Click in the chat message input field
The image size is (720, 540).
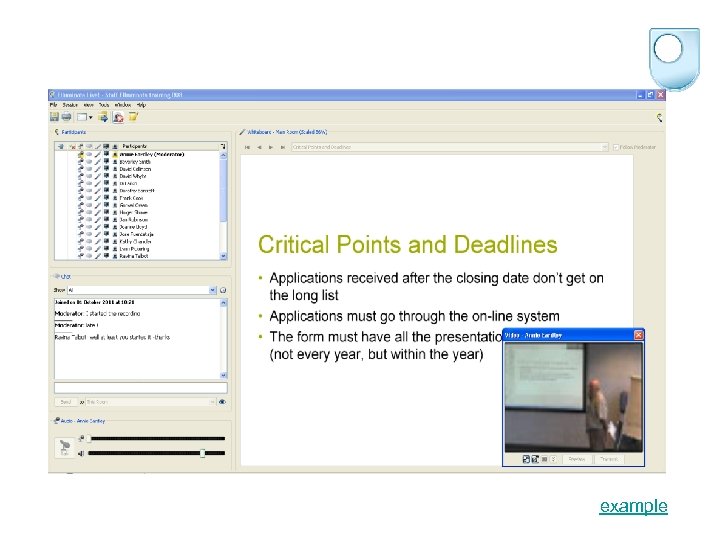point(141,388)
